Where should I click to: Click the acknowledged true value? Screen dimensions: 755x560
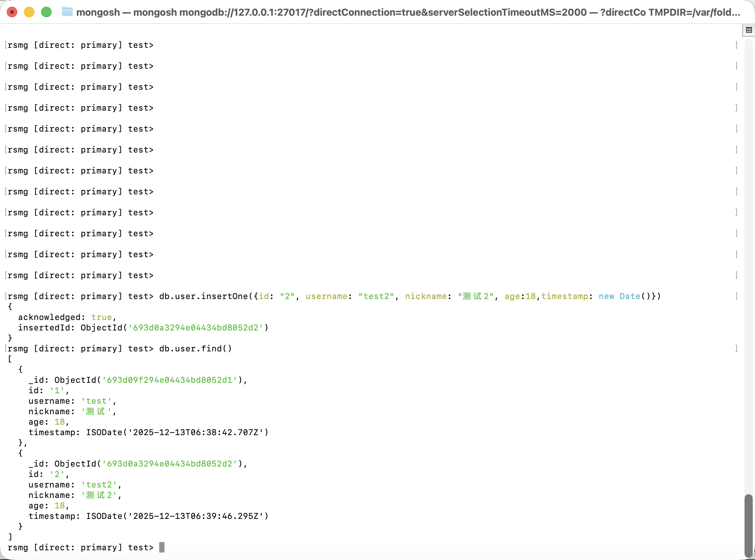coord(101,317)
